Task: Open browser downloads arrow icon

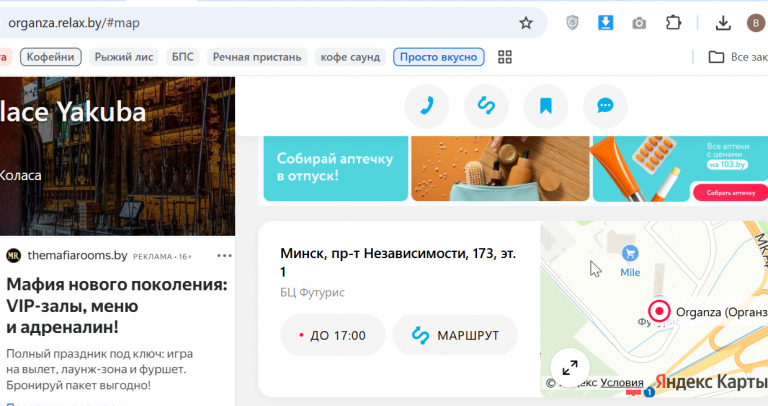Action: [x=723, y=23]
